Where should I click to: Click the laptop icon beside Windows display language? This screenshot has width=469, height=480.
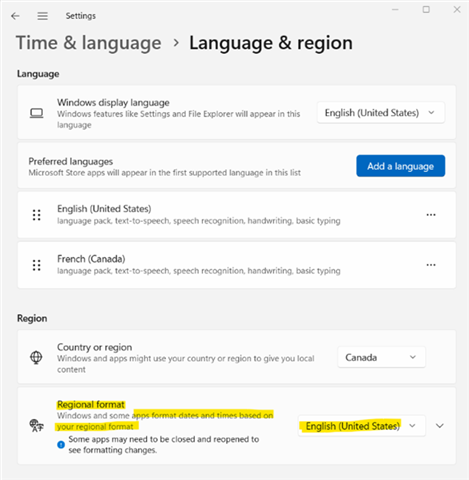click(x=36, y=113)
